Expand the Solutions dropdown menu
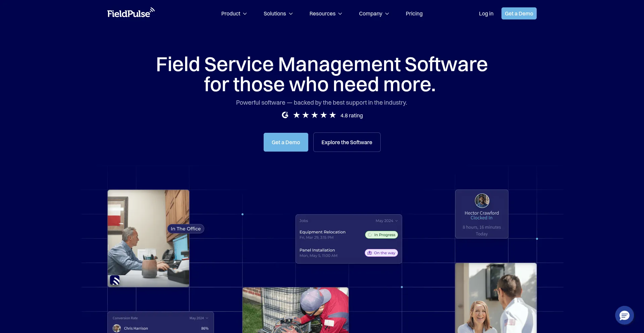Viewport: 644px width, 333px height. [278, 14]
